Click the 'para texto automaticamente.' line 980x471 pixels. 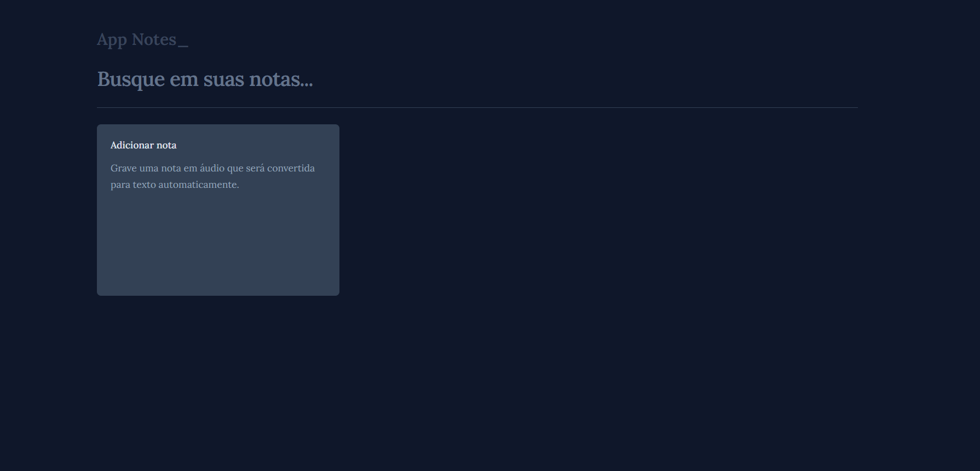175,185
